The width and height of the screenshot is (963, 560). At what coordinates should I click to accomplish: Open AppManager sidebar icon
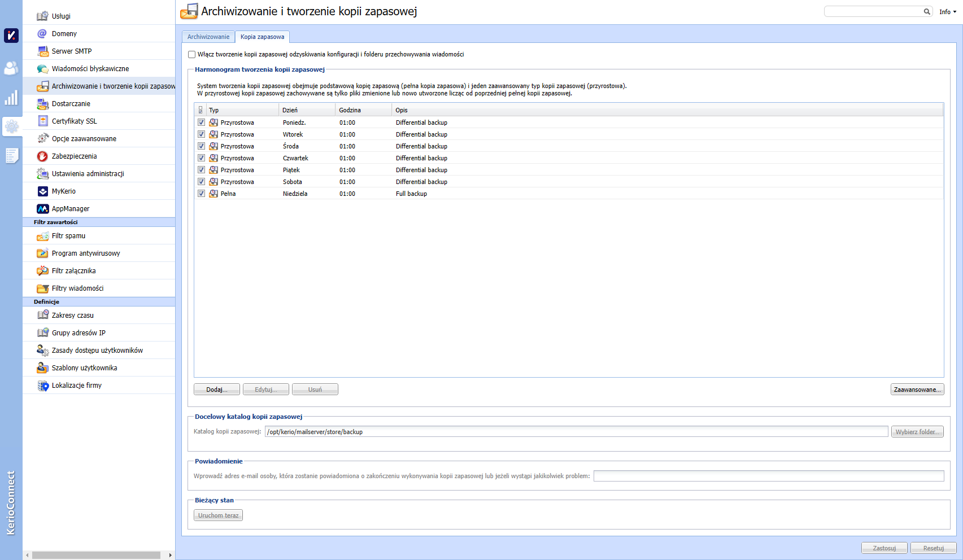[x=42, y=209]
